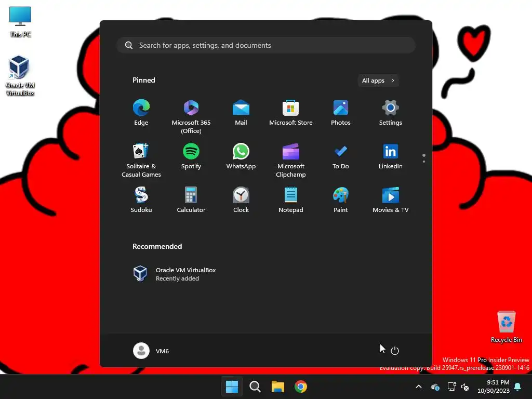Click the muted volume tray icon
The height and width of the screenshot is (399, 532).
465,387
